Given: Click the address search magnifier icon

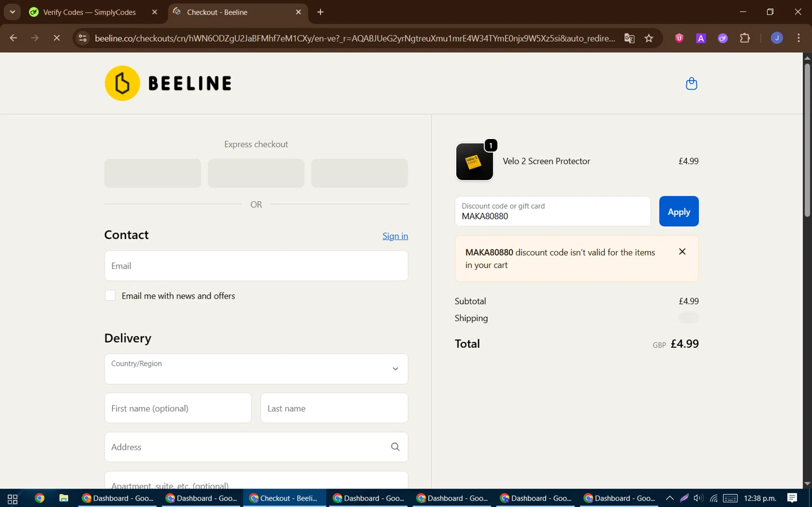Looking at the screenshot, I should coord(395,447).
